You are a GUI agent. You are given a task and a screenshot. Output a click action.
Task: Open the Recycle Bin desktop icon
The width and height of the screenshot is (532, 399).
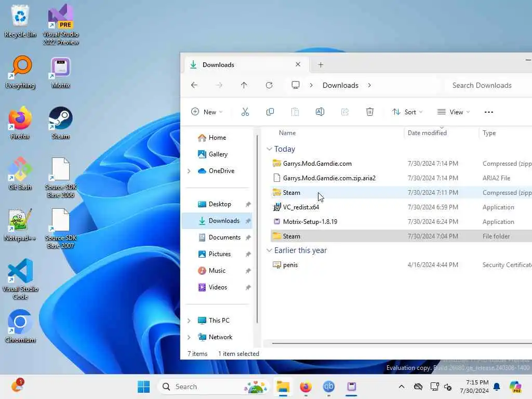(20, 21)
